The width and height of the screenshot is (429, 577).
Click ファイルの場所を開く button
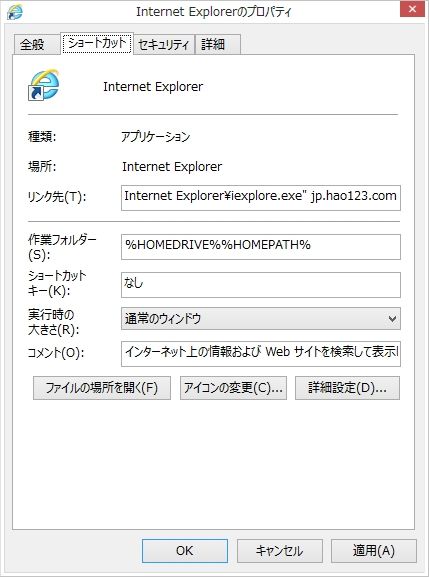(102, 388)
